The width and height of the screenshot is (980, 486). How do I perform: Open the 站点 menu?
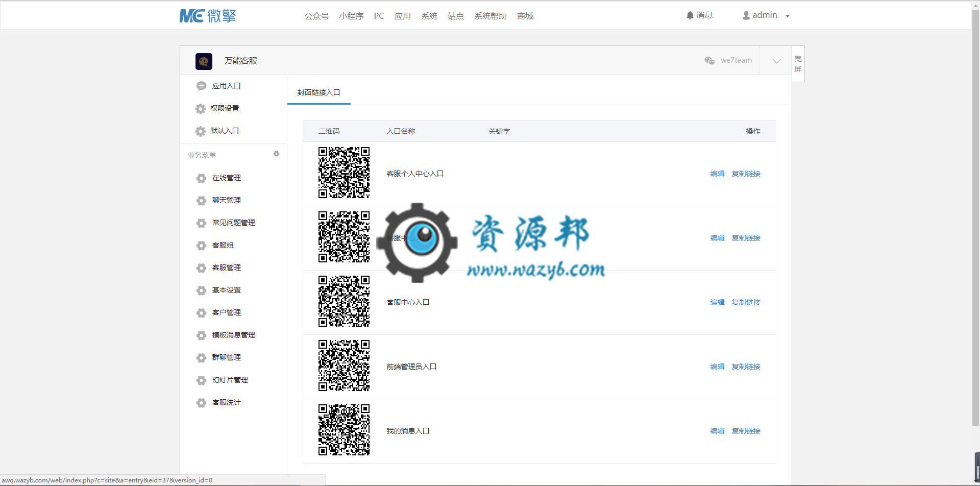[456, 16]
